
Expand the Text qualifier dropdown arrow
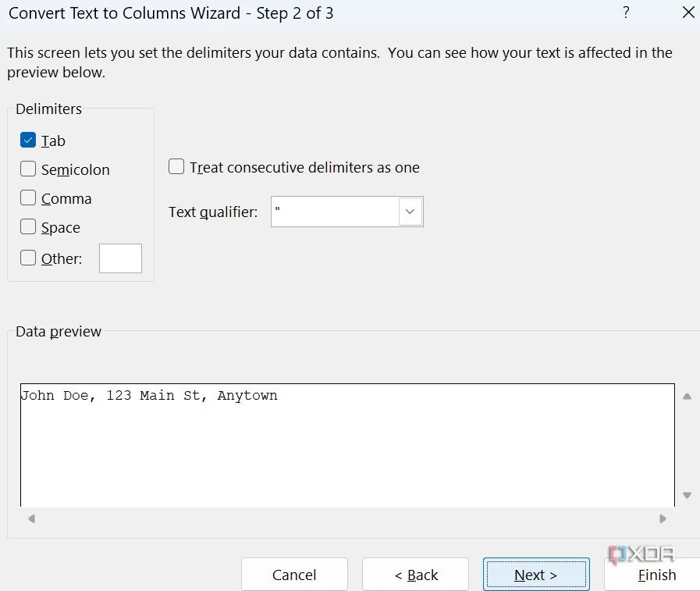click(410, 212)
